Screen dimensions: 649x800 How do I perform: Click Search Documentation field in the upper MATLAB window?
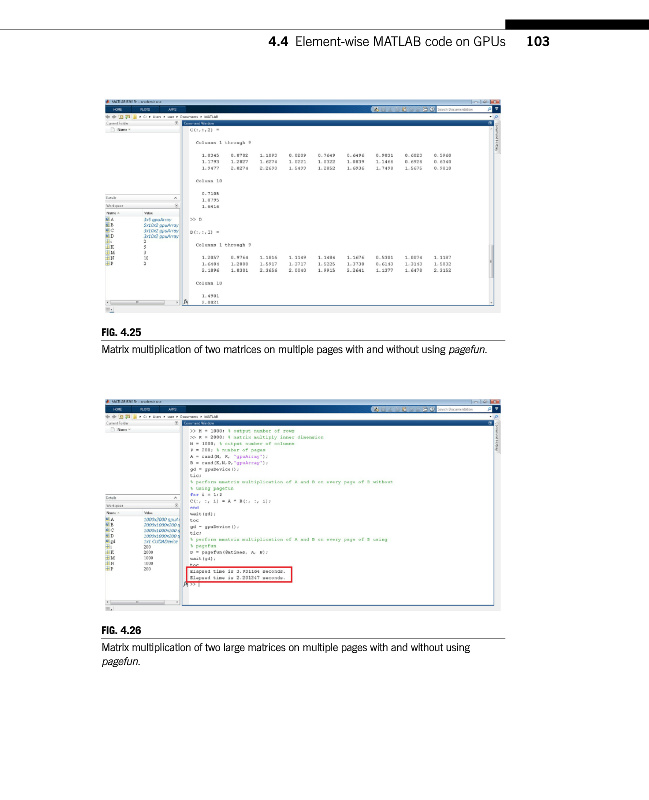coord(461,110)
